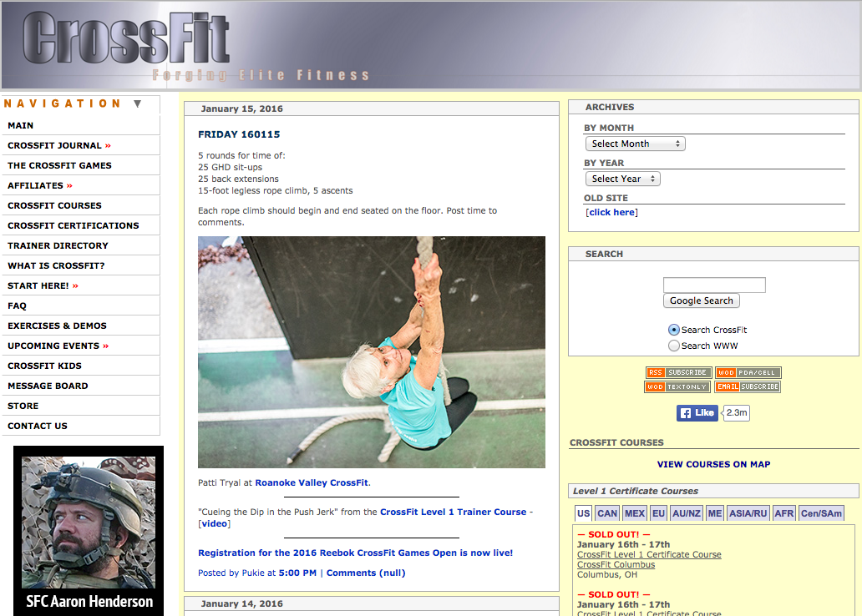
Task: Open Upcoming Events navigation item
Action: [81, 346]
